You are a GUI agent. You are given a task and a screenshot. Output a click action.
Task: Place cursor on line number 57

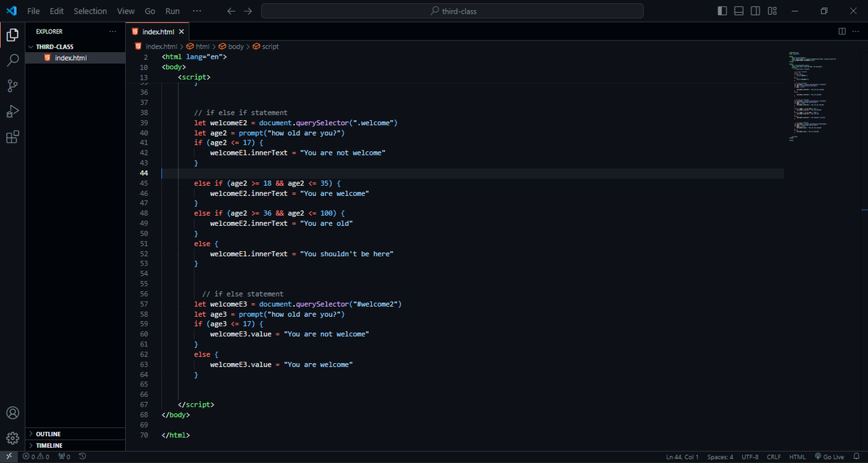click(x=143, y=305)
